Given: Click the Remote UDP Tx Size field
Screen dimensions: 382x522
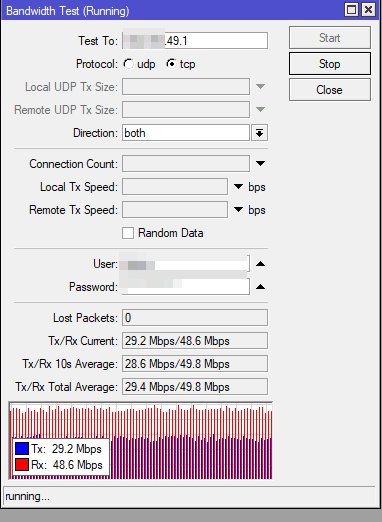Looking at the screenshot, I should [186, 110].
